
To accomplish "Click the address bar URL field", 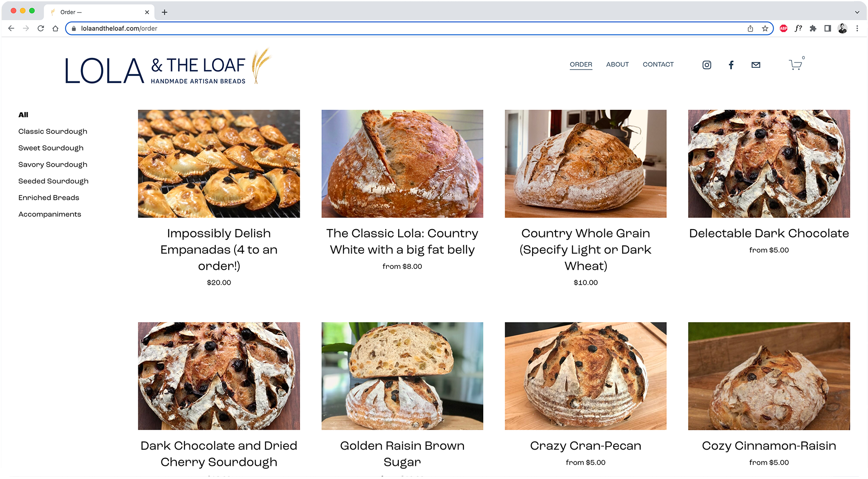I will tap(407, 28).
